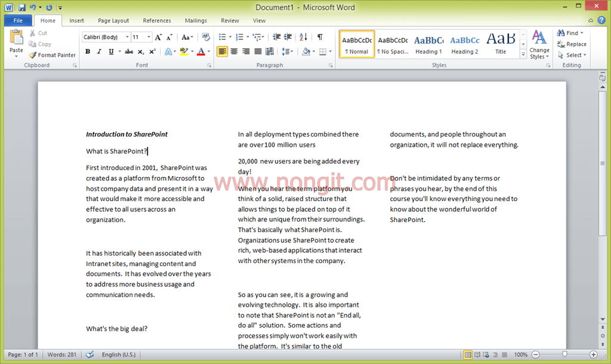Show paragraph marks with the pilcrow icon
Image resolution: width=611 pixels, height=364 pixels.
(x=320, y=37)
